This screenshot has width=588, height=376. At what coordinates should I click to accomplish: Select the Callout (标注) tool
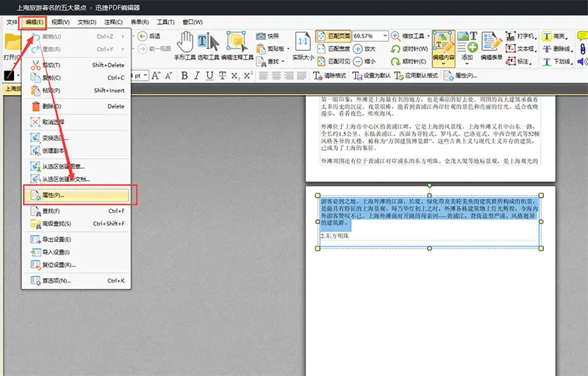[x=519, y=61]
